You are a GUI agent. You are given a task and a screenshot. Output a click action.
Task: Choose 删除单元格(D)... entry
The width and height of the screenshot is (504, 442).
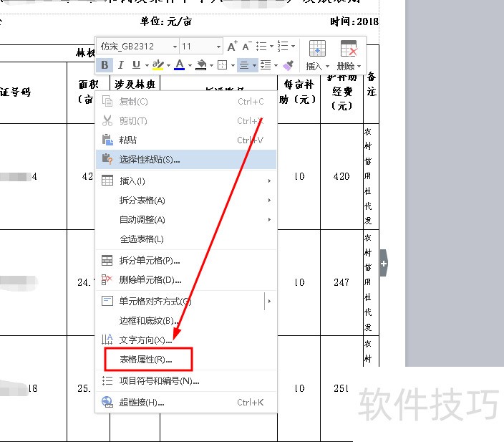pyautogui.click(x=186, y=280)
